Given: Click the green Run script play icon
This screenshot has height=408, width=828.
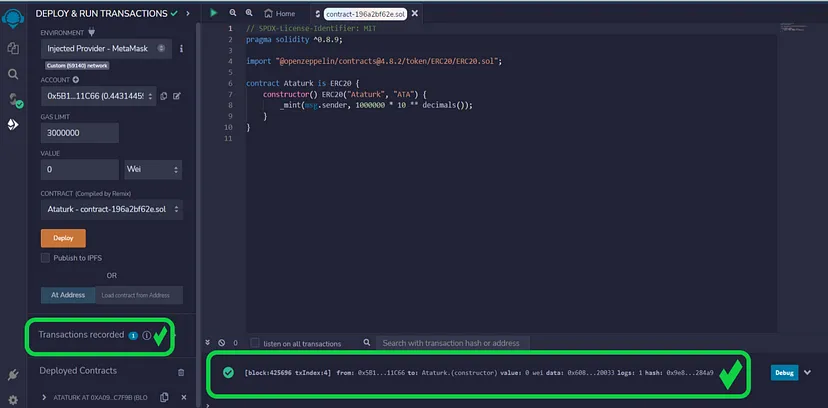Looking at the screenshot, I should pyautogui.click(x=213, y=13).
